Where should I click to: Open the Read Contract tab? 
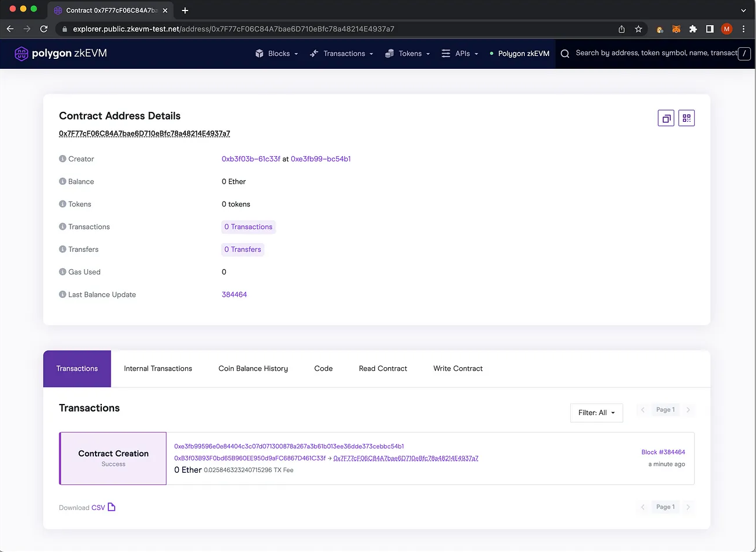383,368
